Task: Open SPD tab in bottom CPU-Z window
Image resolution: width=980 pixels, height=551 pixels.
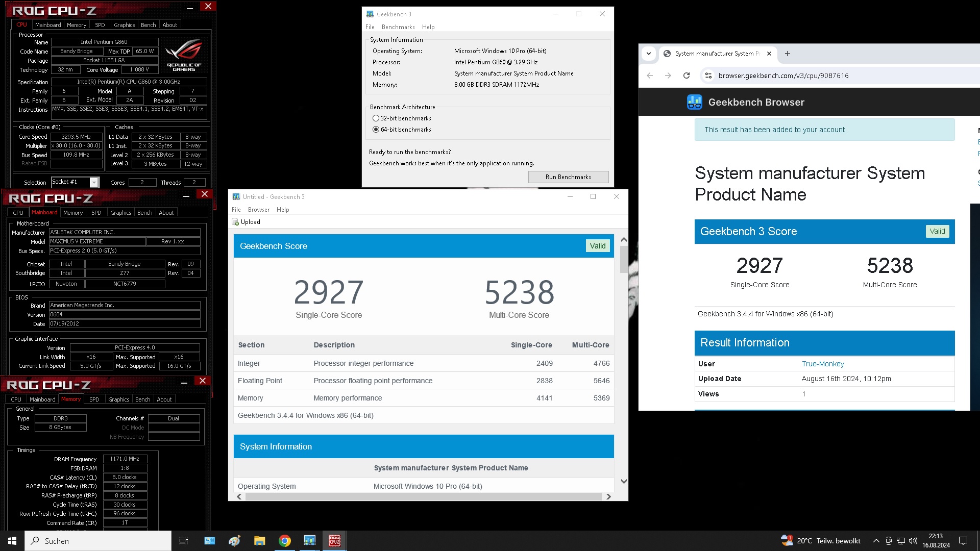Action: pos(94,399)
